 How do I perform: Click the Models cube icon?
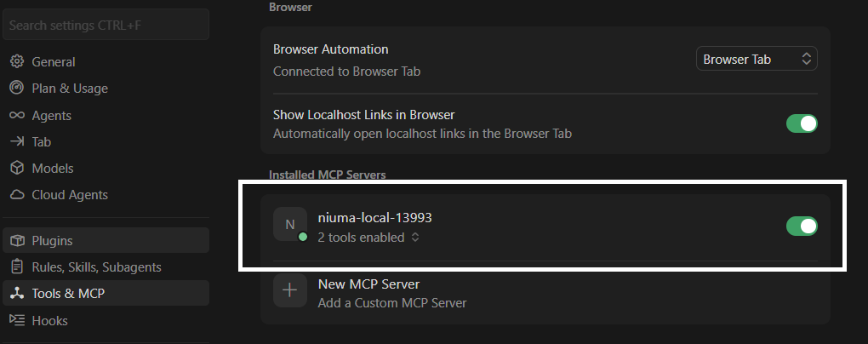17,168
